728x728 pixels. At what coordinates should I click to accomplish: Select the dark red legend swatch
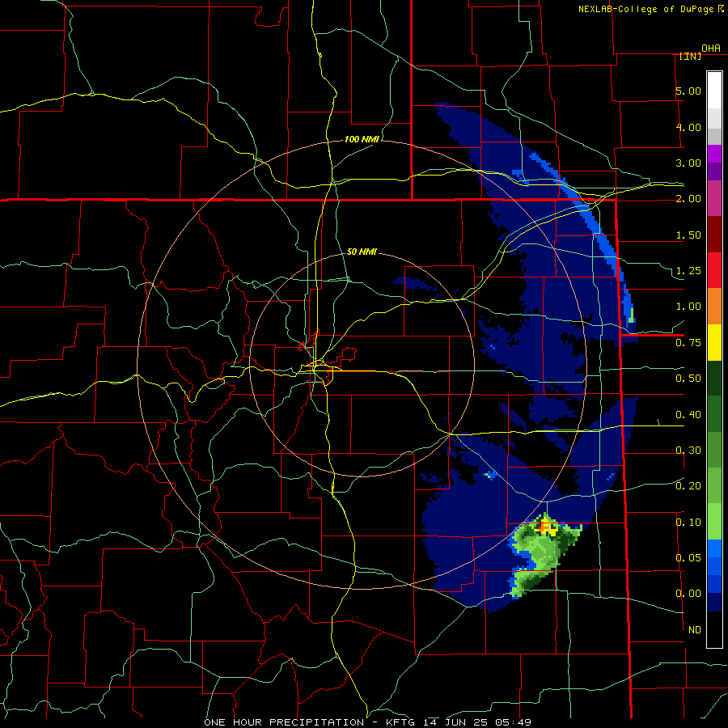tap(714, 235)
